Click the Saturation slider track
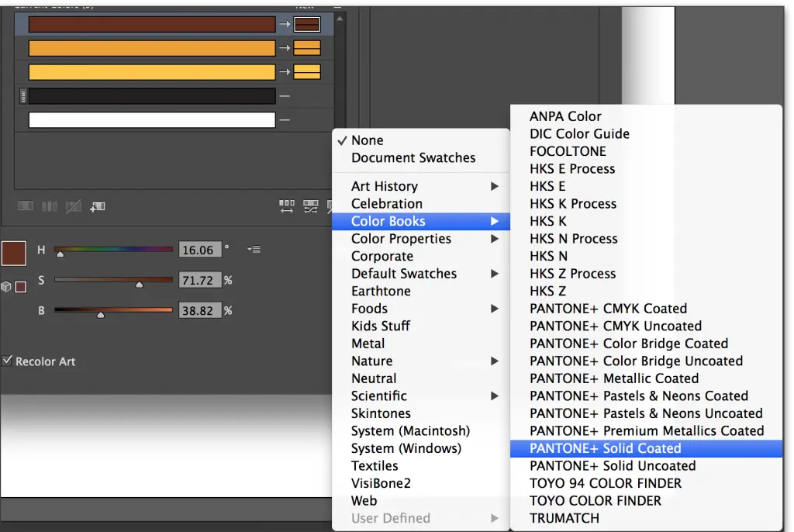The image size is (794, 532). 113,280
